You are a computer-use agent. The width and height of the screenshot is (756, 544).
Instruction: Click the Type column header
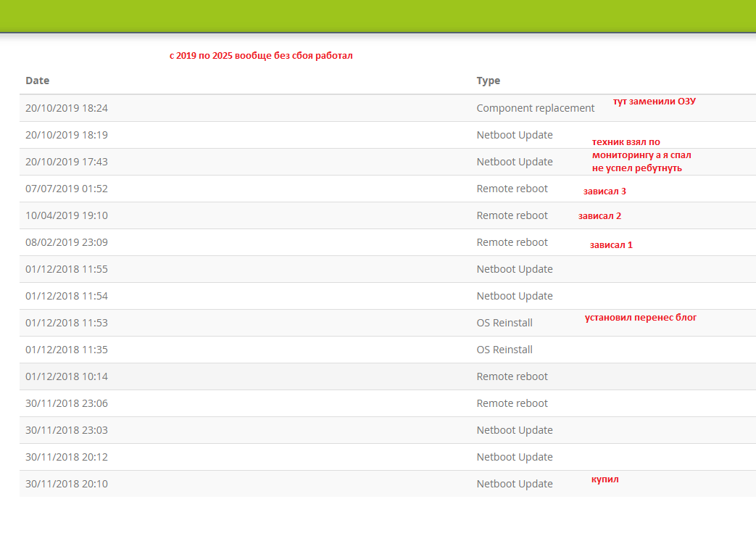click(x=488, y=81)
